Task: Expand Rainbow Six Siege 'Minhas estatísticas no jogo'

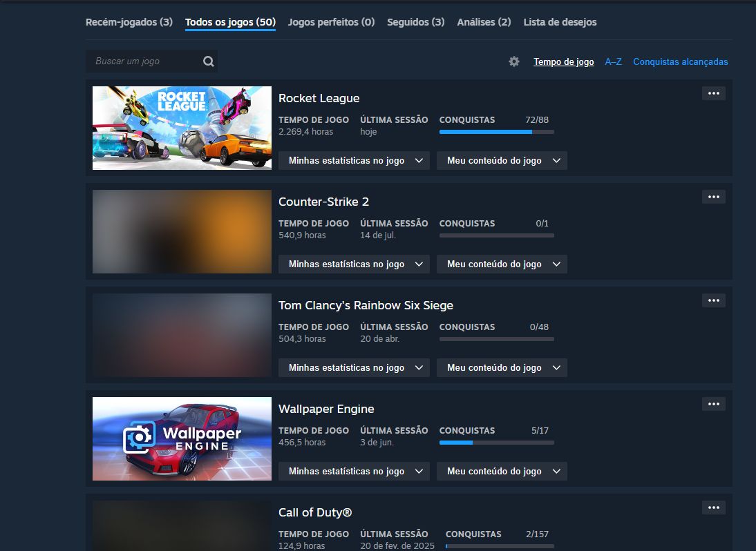Action: (354, 367)
